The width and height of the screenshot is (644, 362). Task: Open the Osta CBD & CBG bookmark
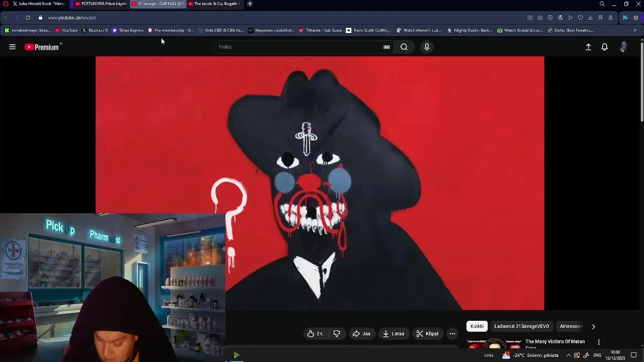221,30
